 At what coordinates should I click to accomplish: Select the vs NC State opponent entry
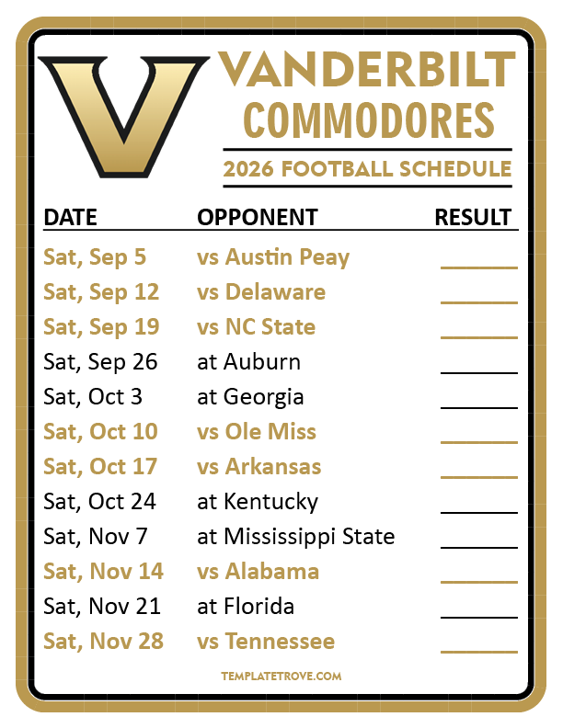(256, 327)
